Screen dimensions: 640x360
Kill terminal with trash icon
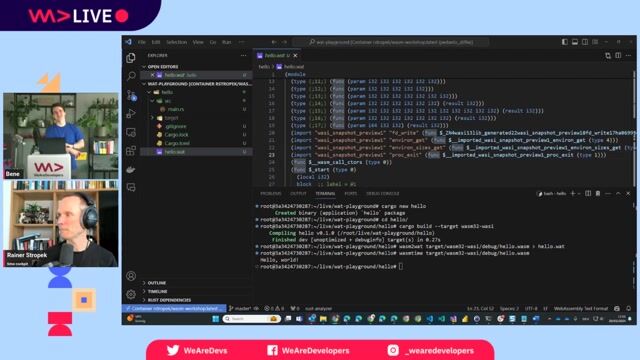[x=598, y=193]
